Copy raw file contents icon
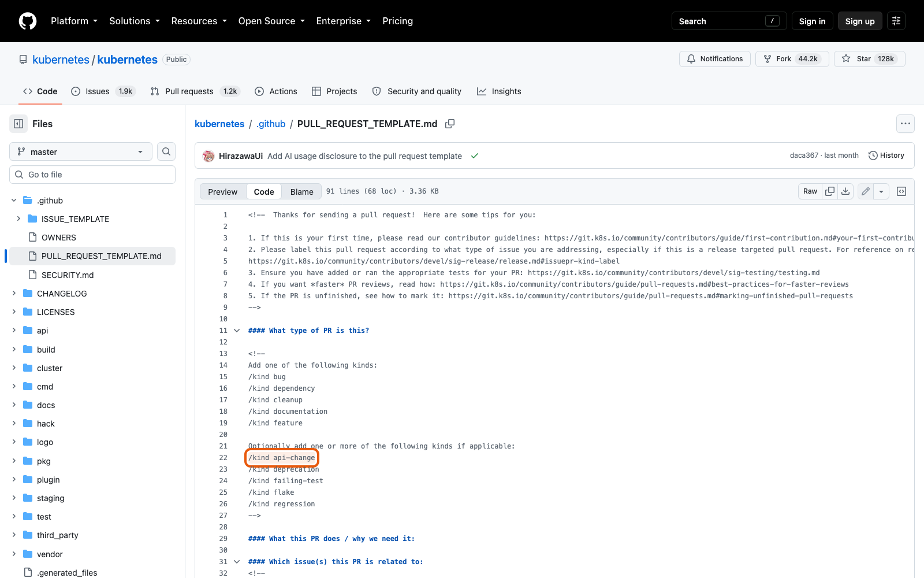This screenshot has width=924, height=578. (x=830, y=191)
